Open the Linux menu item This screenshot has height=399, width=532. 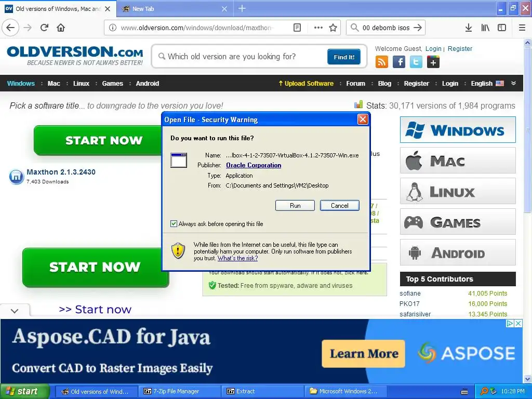tap(81, 84)
